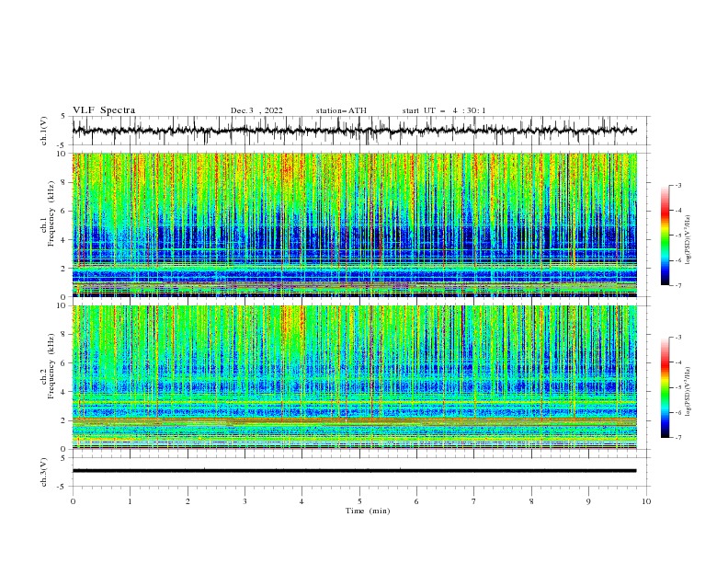Click time axis tick label "4"
Viewport: 728px width, 563px height.
point(301,501)
